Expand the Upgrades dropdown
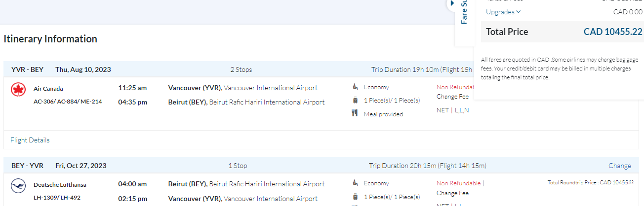This screenshot has width=644, height=206. pos(503,12)
